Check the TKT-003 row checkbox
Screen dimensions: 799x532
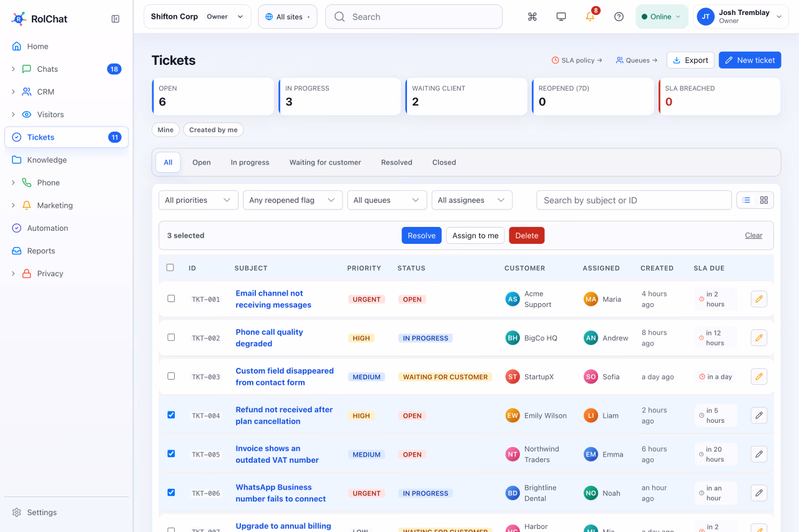pos(171,376)
